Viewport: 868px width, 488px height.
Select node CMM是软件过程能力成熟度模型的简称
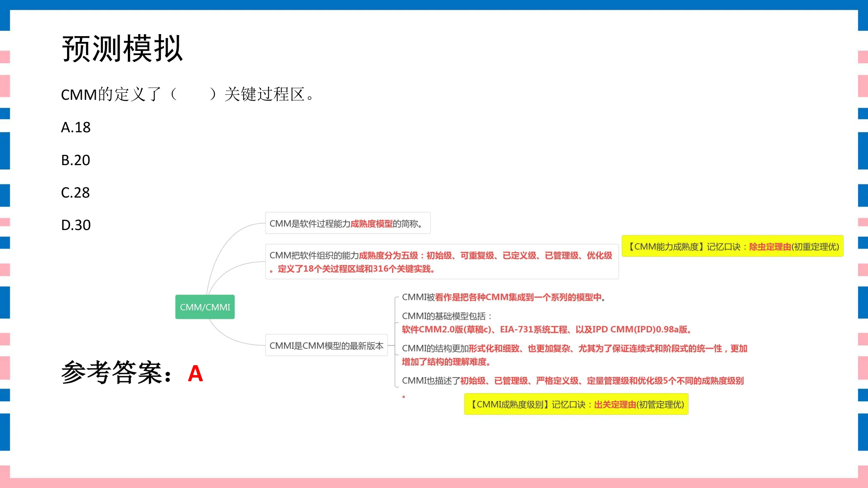coord(348,223)
